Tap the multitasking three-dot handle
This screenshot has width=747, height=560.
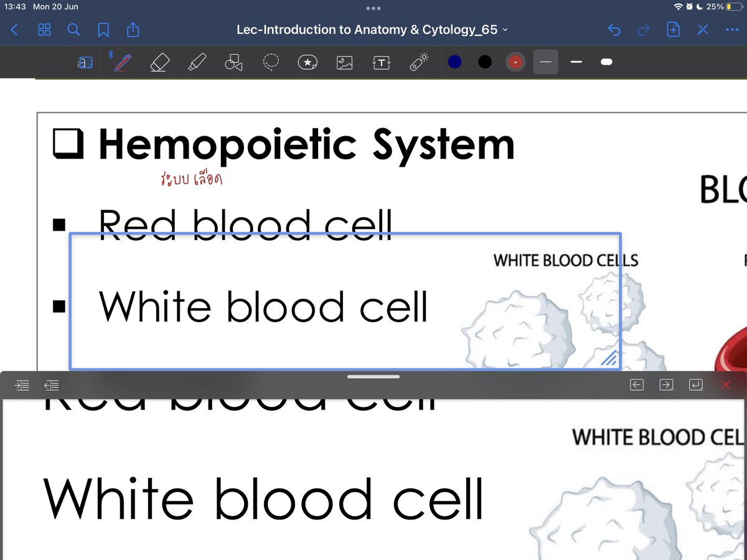[374, 8]
